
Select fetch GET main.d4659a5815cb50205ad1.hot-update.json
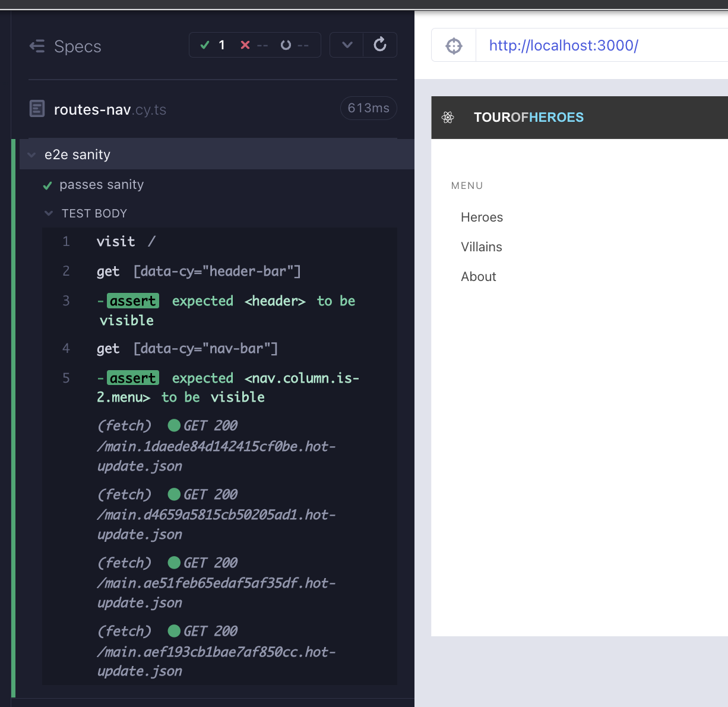(x=220, y=514)
